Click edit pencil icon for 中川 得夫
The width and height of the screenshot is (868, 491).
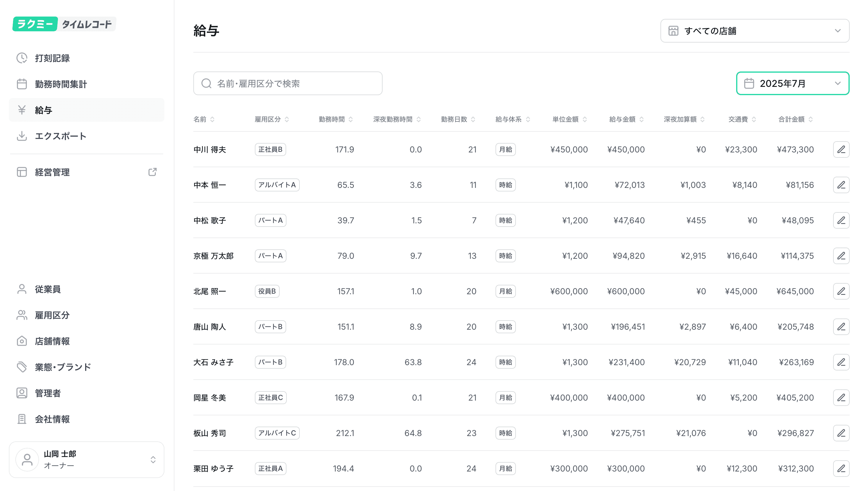click(x=841, y=149)
